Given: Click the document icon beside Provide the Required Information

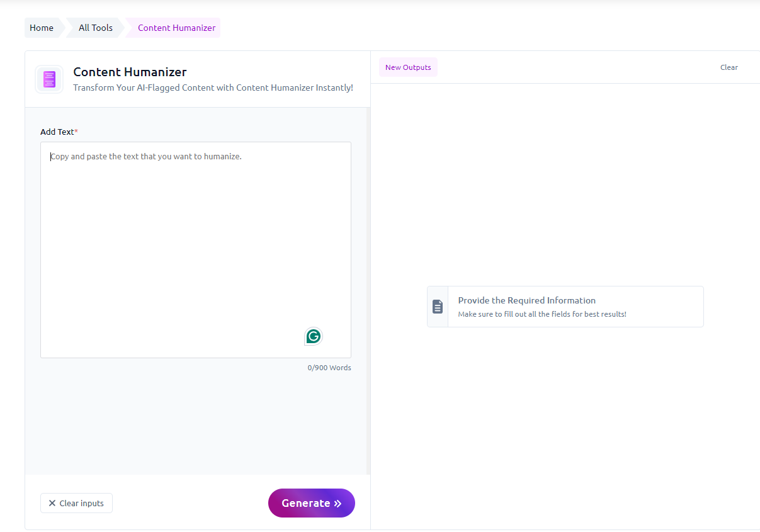Looking at the screenshot, I should [438, 307].
